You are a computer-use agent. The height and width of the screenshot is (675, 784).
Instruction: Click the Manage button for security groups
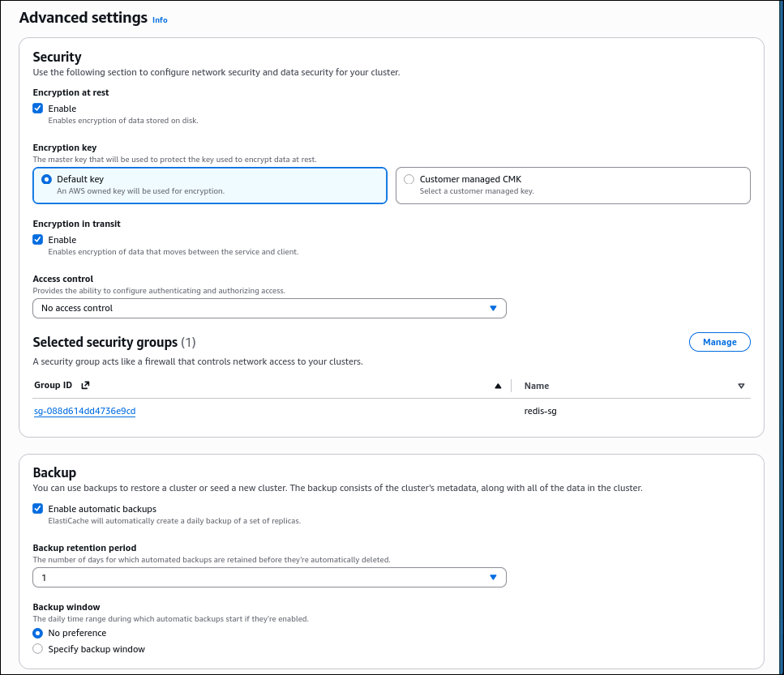(x=719, y=341)
